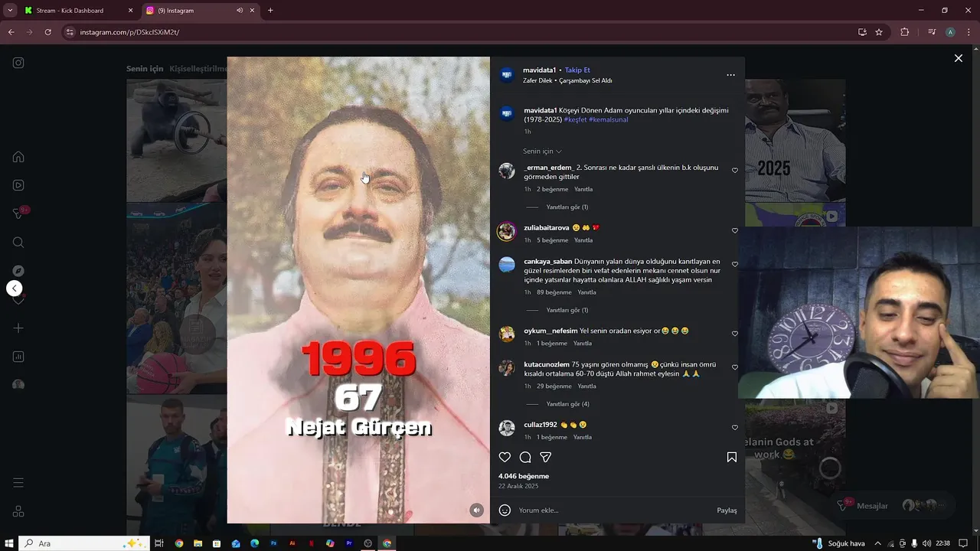The height and width of the screenshot is (551, 980).
Task: Click the '4.046 beğenme' likes count
Action: click(x=524, y=476)
